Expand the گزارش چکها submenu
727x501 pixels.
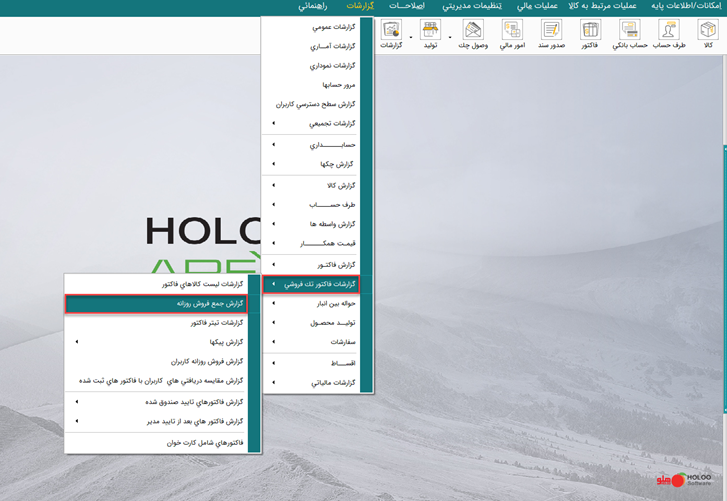(311, 164)
